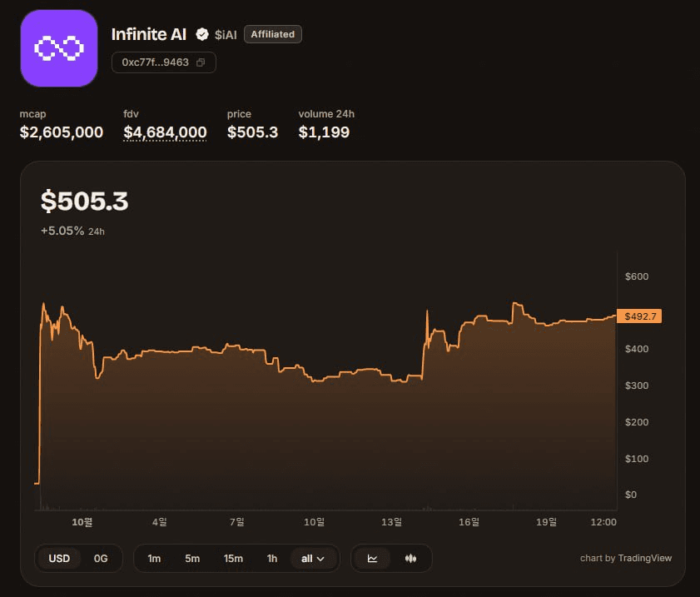The height and width of the screenshot is (597, 700).
Task: Click the price value $505.3 in stats
Action: click(x=253, y=132)
